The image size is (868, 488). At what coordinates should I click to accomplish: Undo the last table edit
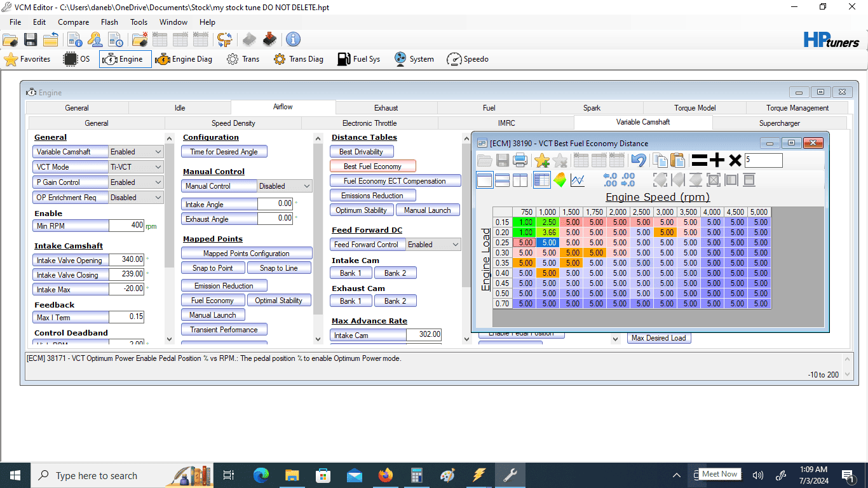(x=638, y=160)
